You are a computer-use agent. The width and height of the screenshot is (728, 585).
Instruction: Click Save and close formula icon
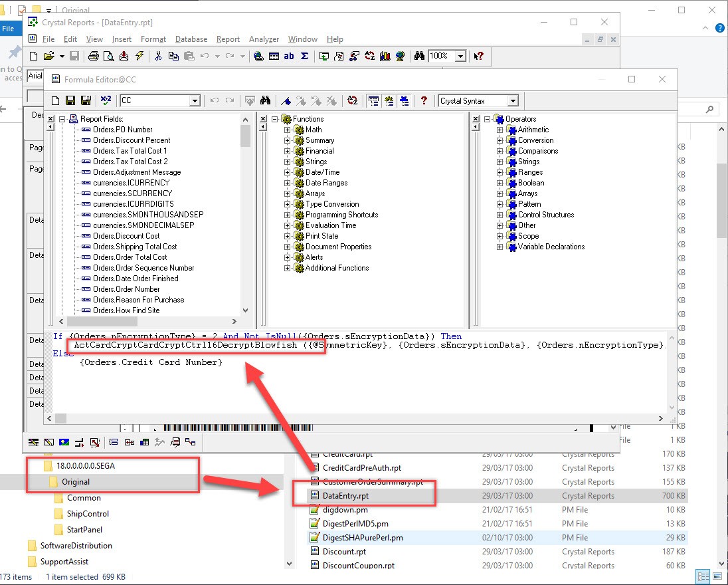[x=86, y=101]
